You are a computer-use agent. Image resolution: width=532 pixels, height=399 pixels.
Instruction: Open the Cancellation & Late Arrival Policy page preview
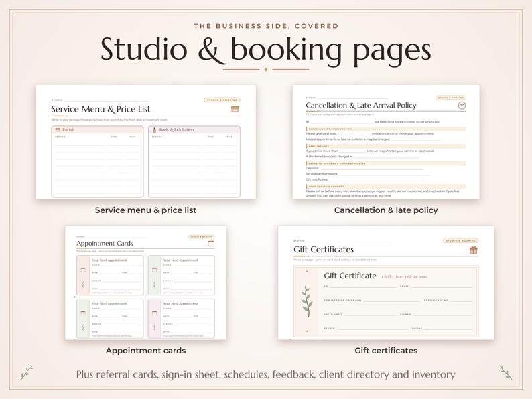pos(386,142)
